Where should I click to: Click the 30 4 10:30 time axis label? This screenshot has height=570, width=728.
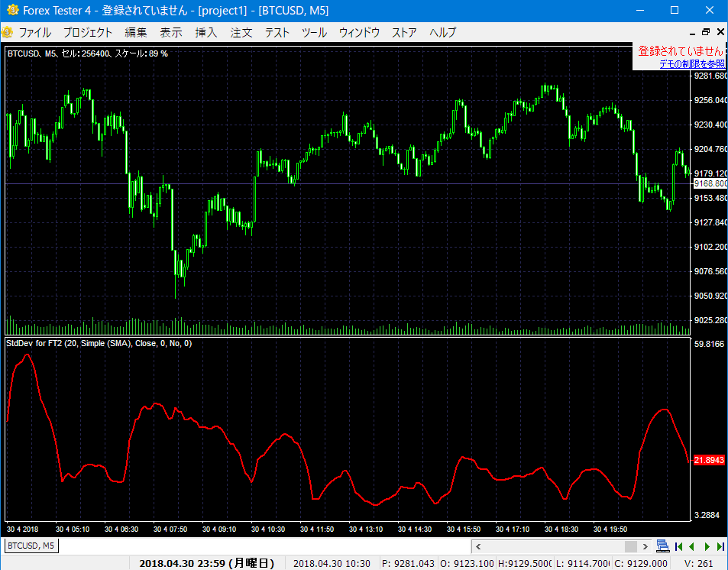[x=268, y=529]
